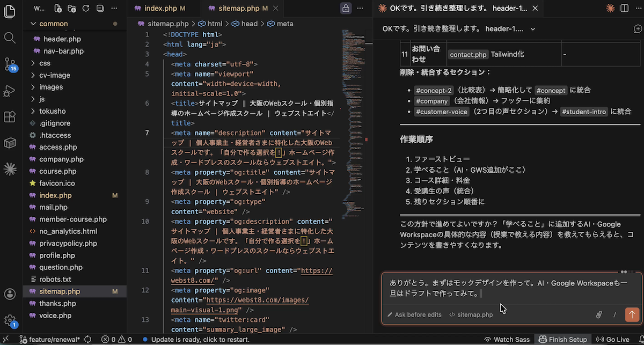644x345 pixels.
Task: Click 'Update is ready, click to restart'
Action: coord(200,340)
